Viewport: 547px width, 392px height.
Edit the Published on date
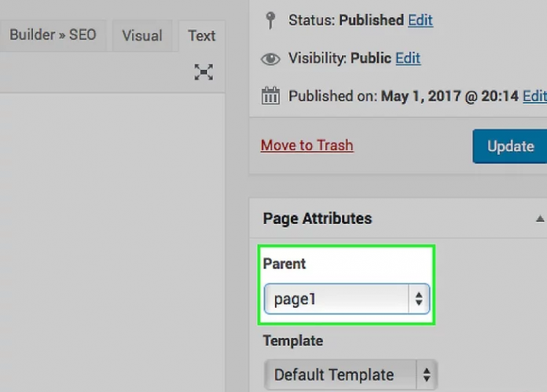534,97
